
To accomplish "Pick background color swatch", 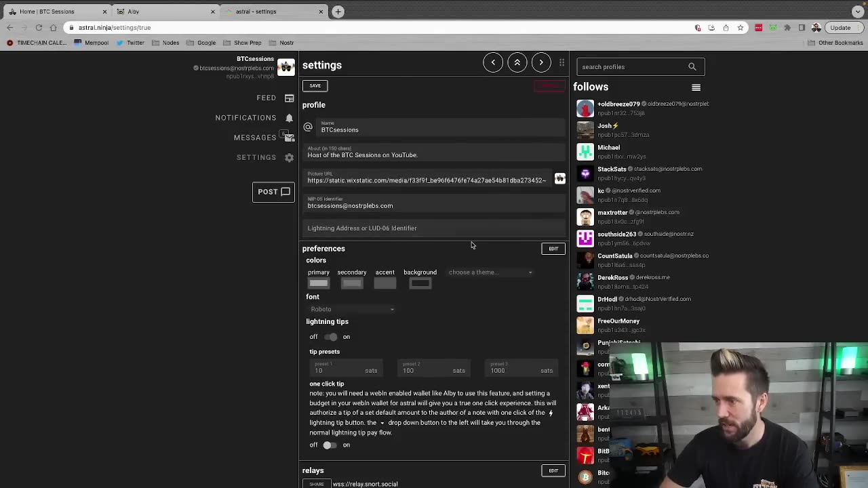I will 420,283.
